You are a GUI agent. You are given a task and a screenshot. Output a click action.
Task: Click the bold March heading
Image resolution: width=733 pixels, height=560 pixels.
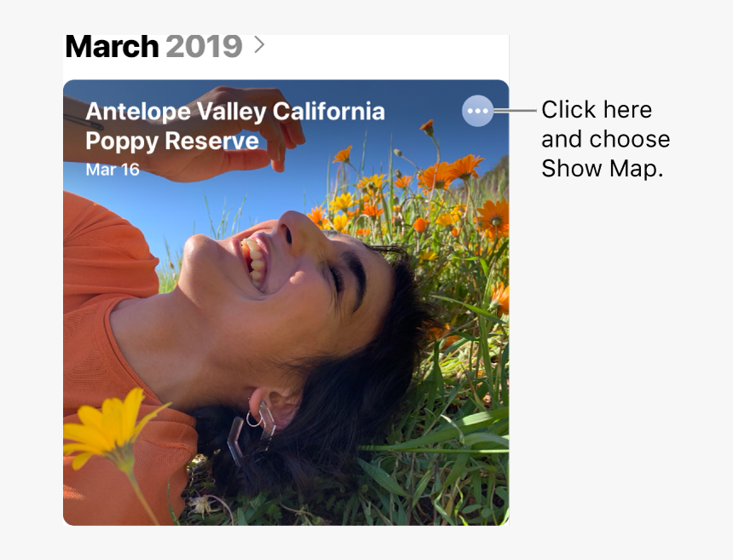click(x=112, y=46)
